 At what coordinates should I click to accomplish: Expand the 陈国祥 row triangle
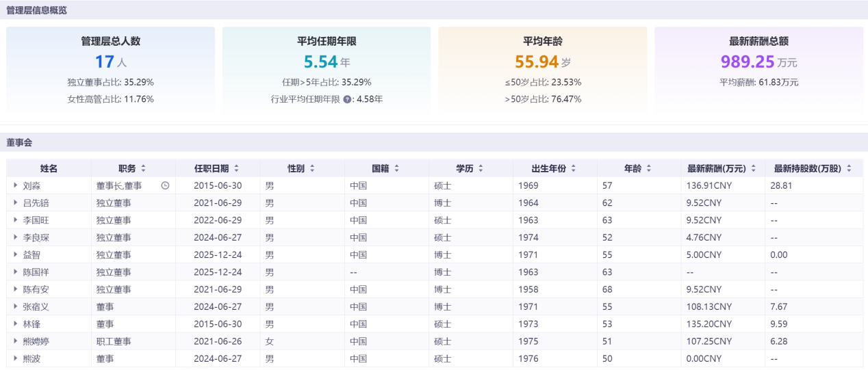[x=15, y=272]
